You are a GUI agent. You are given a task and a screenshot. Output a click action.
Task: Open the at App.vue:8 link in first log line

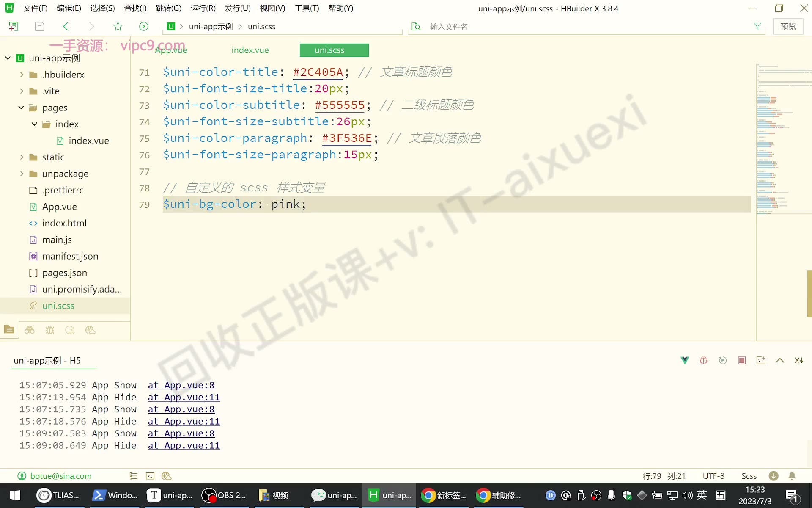click(x=181, y=385)
